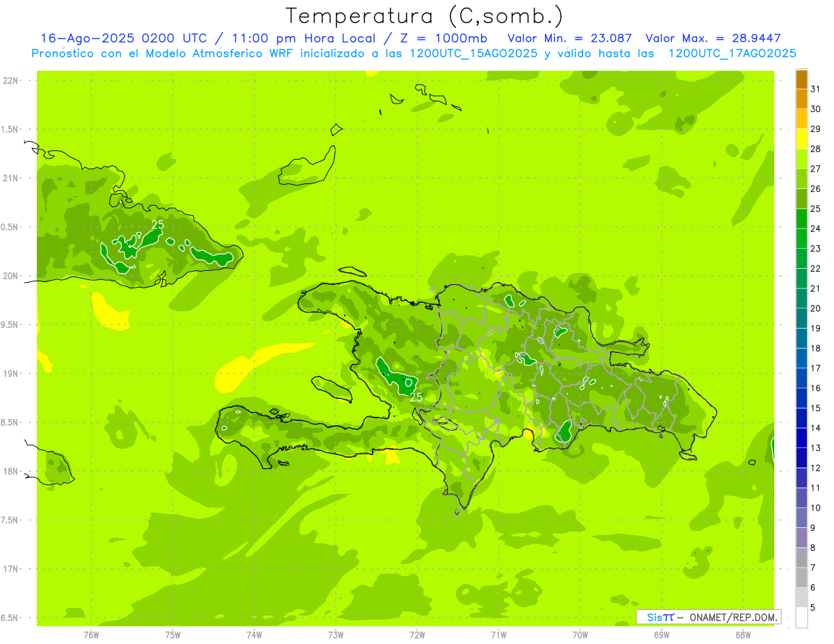
Task: Click the "74W" longitude label
Action: 254,635
